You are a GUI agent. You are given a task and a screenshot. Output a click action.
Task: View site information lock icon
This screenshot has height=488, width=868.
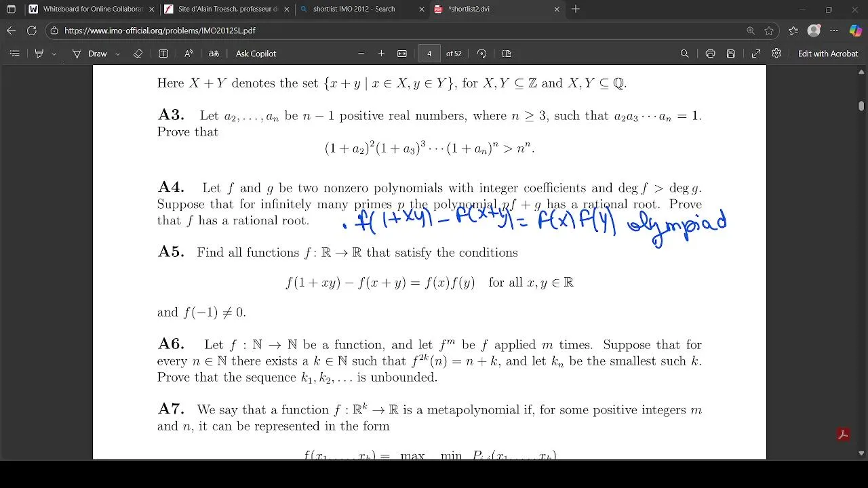coord(54,30)
